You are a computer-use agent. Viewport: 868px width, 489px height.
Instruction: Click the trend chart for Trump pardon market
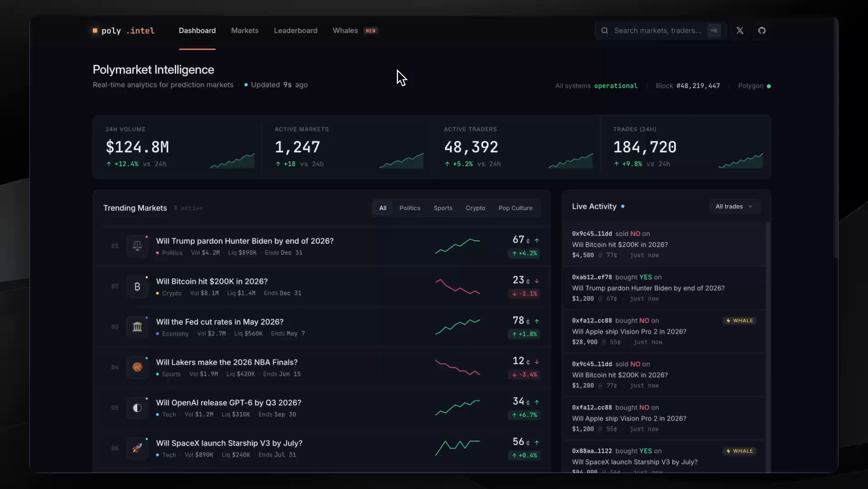[x=458, y=246]
